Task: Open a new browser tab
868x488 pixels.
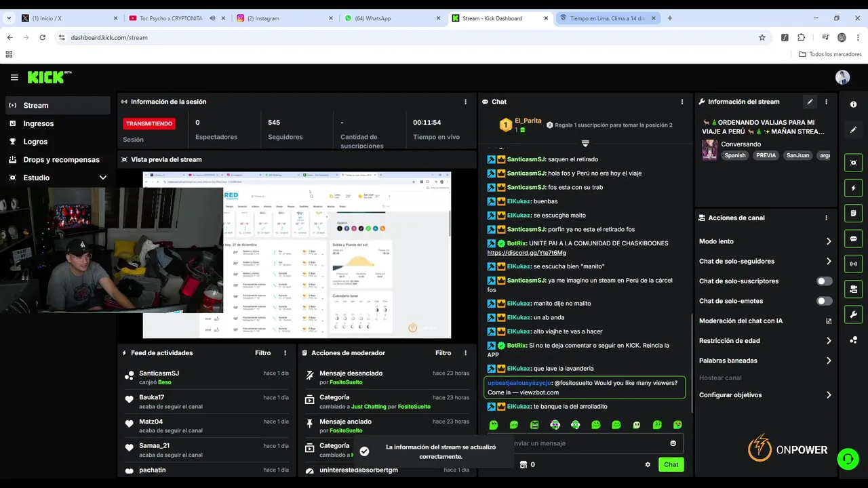Action: click(670, 18)
